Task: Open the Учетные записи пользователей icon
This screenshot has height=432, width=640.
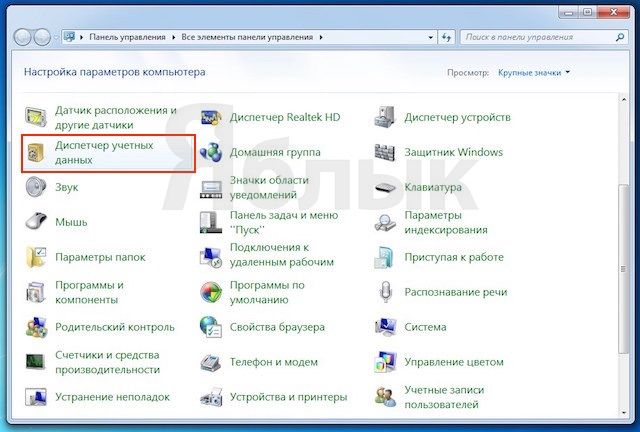Action: pyautogui.click(x=385, y=397)
